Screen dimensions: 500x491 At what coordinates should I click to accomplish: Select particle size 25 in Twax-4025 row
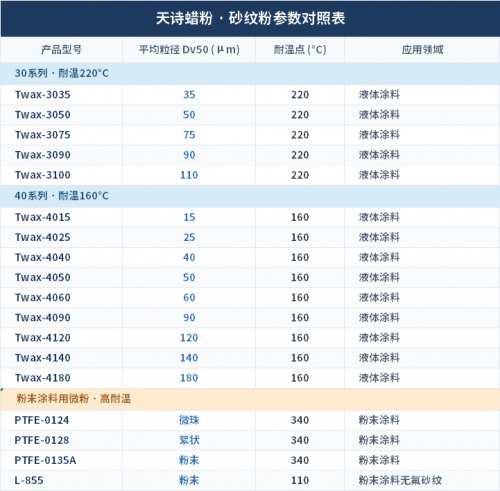click(x=189, y=237)
